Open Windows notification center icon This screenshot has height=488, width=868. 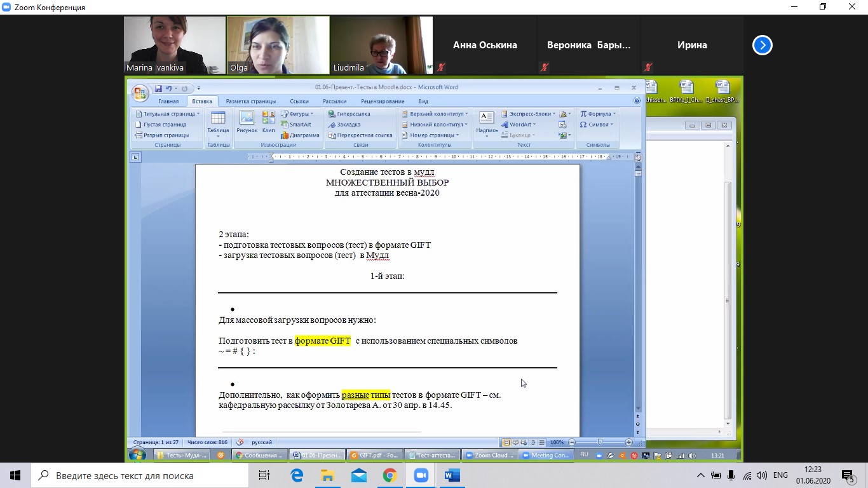[848, 475]
